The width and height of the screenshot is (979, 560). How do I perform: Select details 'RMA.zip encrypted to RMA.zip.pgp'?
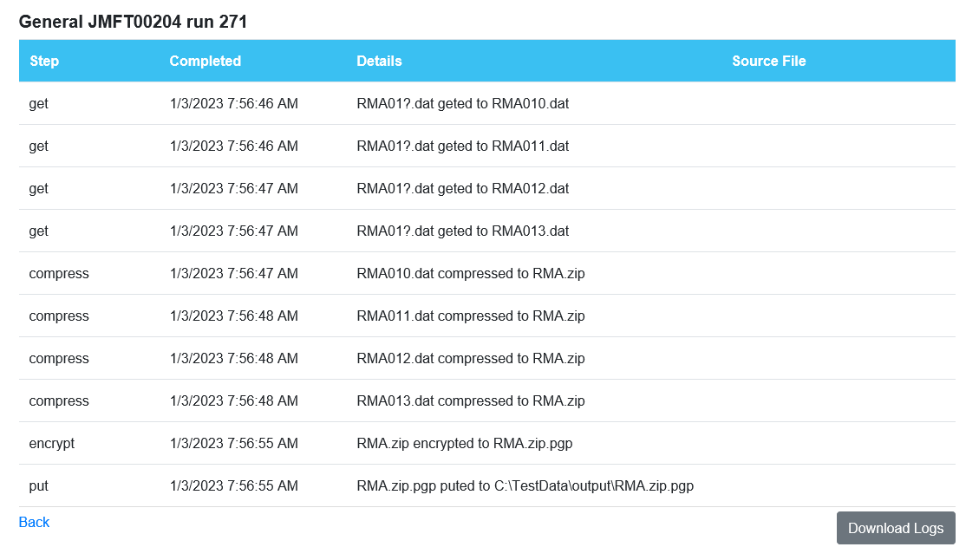(x=465, y=443)
